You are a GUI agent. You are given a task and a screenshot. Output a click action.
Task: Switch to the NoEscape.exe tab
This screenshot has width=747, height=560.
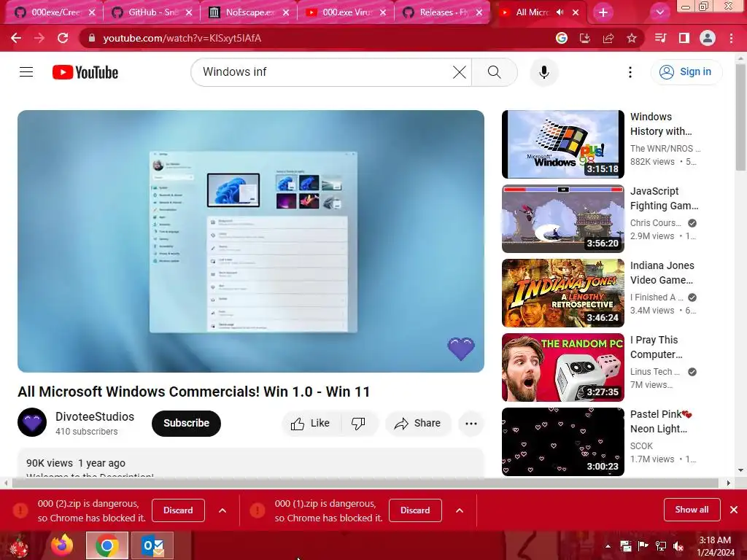pos(248,12)
